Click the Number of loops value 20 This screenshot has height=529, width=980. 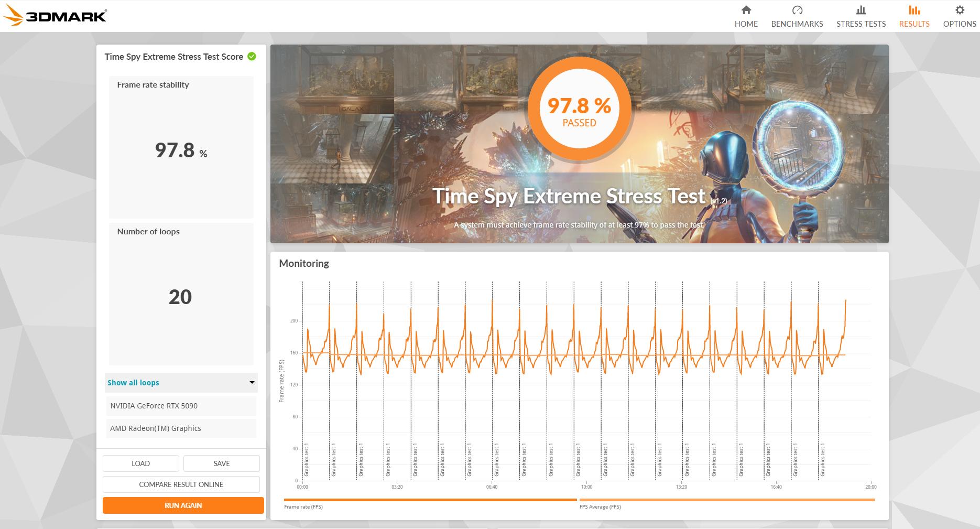[180, 297]
